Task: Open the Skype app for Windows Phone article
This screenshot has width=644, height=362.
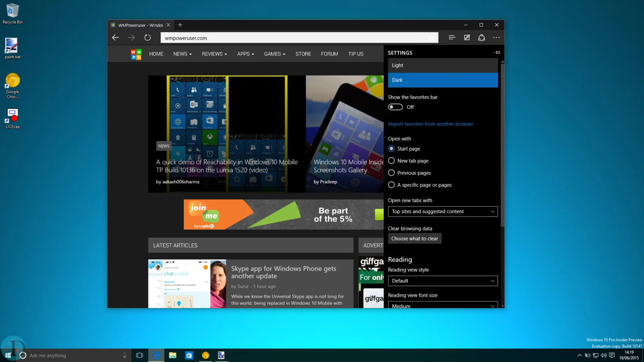Action: click(283, 272)
